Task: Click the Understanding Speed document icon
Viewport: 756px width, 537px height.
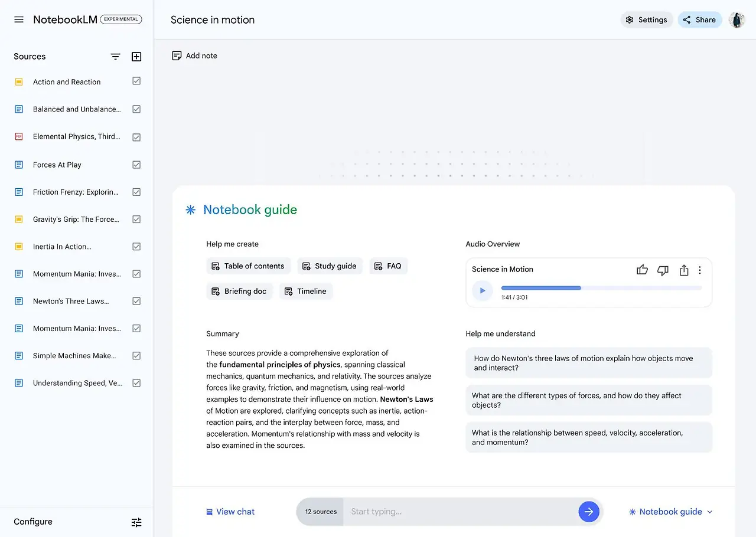Action: [19, 383]
